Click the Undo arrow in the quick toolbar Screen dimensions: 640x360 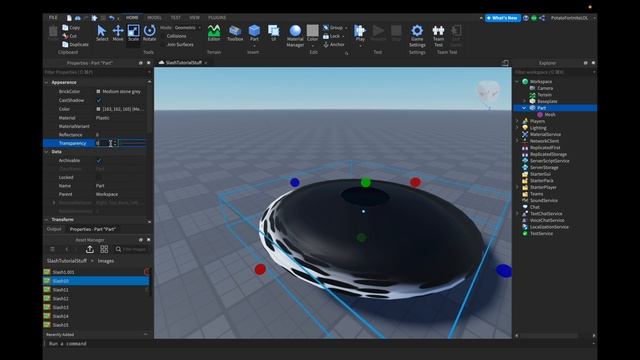pyautogui.click(x=111, y=18)
